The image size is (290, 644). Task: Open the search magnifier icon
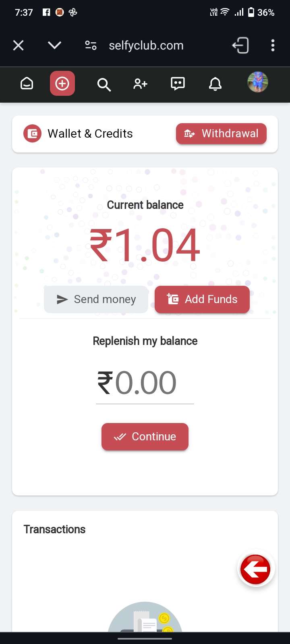click(104, 85)
